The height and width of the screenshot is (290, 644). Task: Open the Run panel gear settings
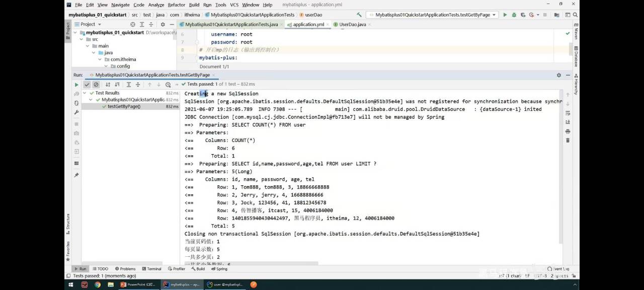pos(558,75)
